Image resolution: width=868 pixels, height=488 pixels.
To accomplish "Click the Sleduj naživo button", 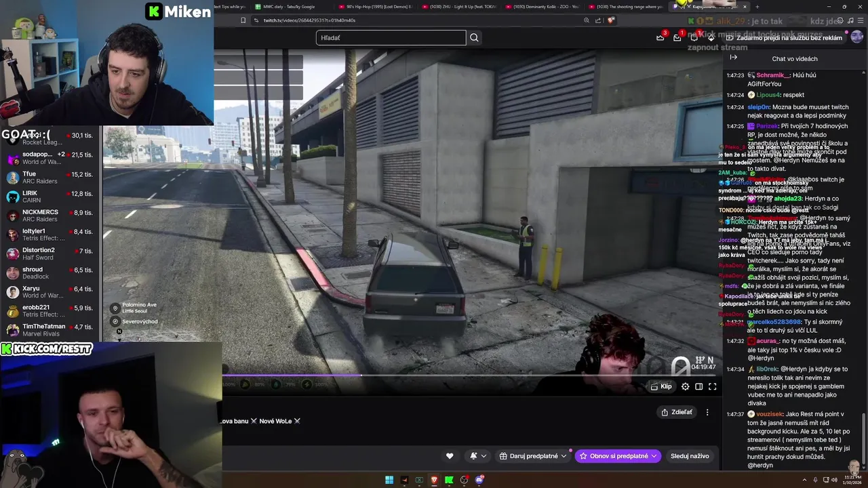I will [x=690, y=456].
